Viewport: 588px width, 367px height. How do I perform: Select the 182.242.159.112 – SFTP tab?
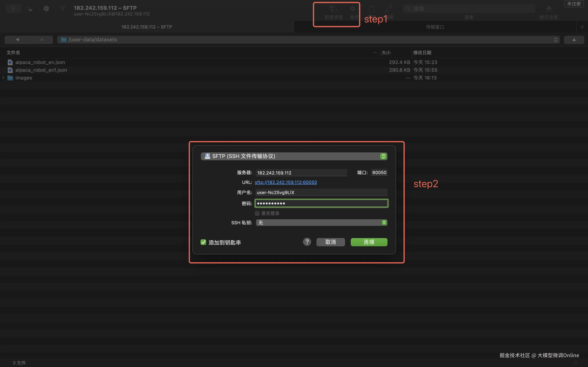(147, 27)
